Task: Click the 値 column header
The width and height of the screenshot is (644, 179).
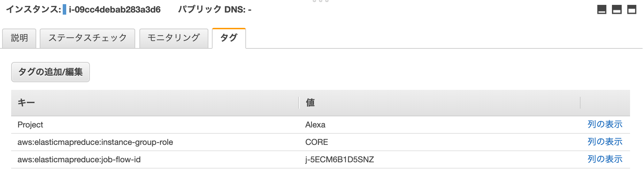Action: [440, 103]
